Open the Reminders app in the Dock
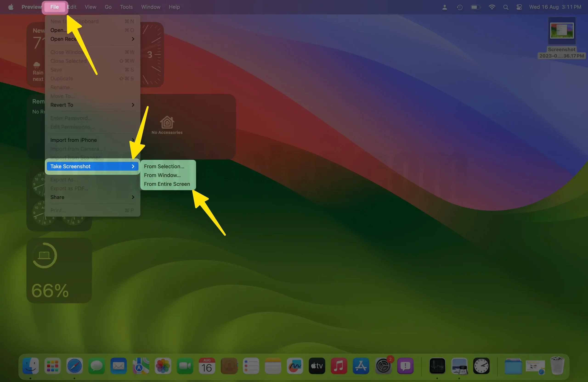588x382 pixels. (251, 366)
